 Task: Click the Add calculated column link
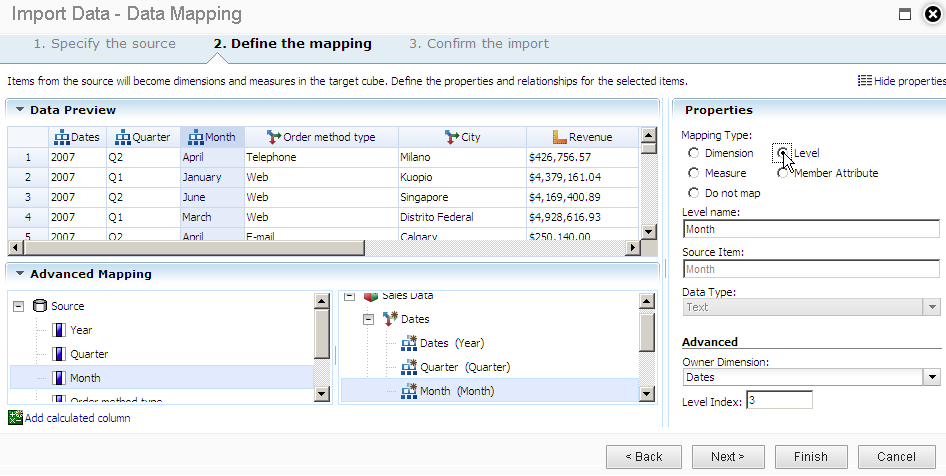[77, 417]
